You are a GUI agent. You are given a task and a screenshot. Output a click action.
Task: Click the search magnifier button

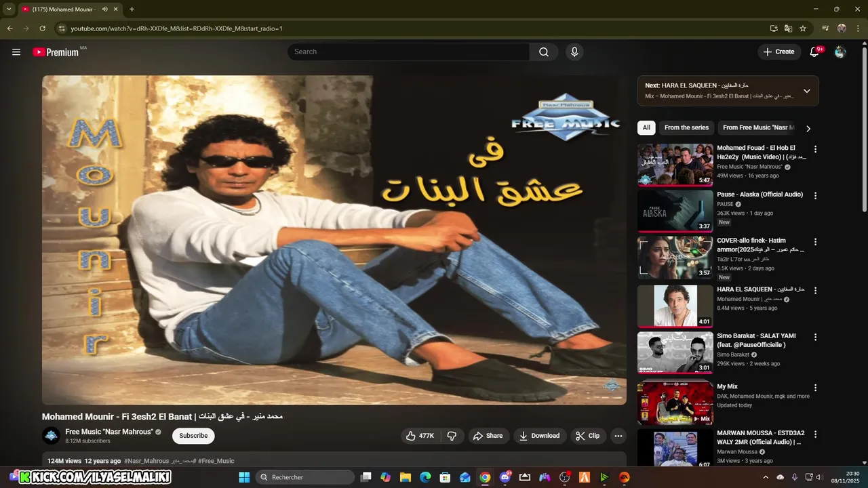pos(544,52)
